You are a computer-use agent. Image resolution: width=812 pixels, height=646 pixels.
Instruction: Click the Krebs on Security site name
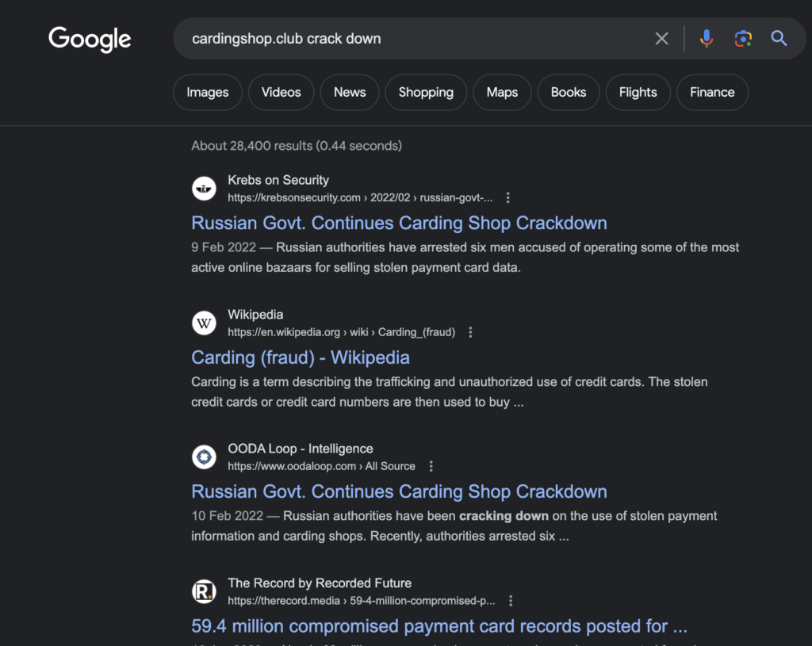278,180
